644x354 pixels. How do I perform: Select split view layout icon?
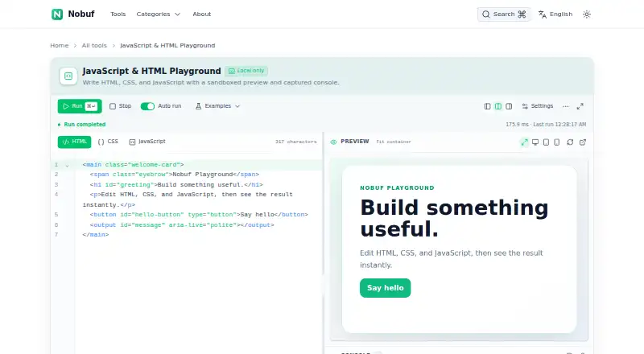click(x=497, y=106)
